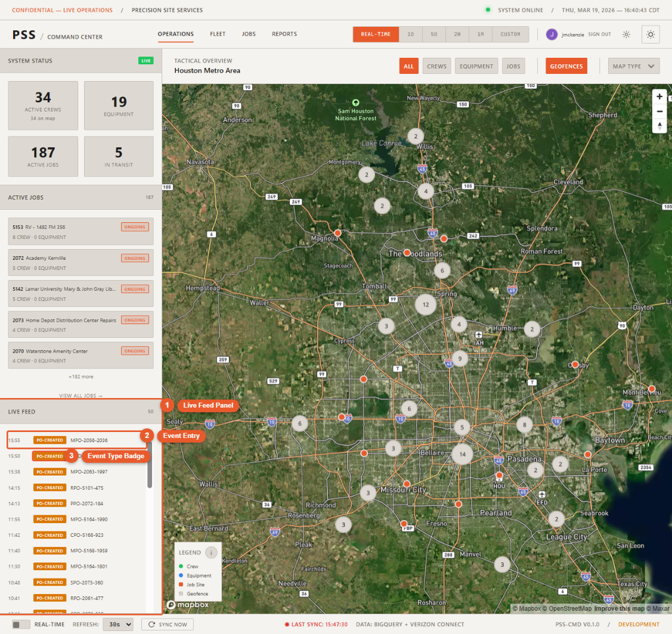
Task: Open the MAP TYPE dropdown
Action: pyautogui.click(x=633, y=66)
